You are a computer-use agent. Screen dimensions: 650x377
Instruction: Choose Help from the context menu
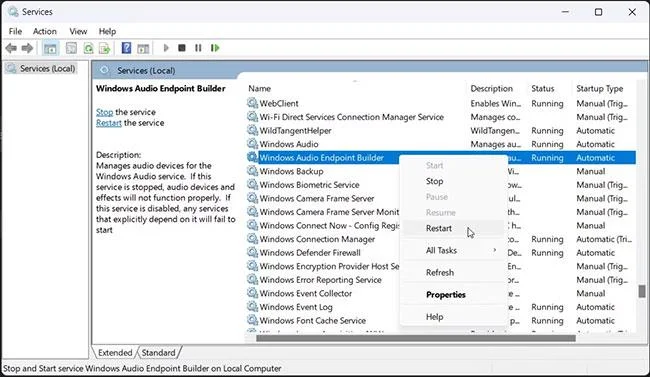click(x=454, y=317)
